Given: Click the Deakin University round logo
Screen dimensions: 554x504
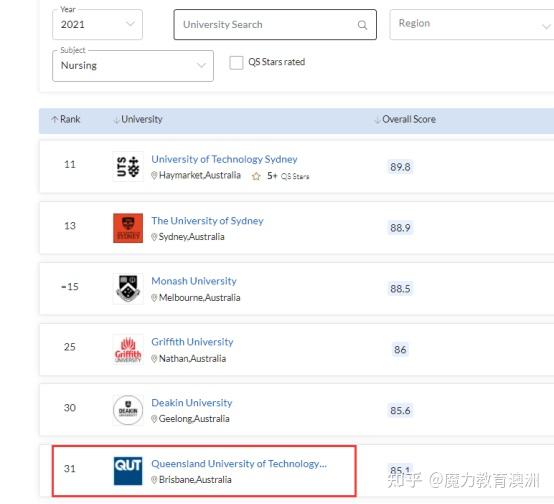Looking at the screenshot, I should point(128,410).
